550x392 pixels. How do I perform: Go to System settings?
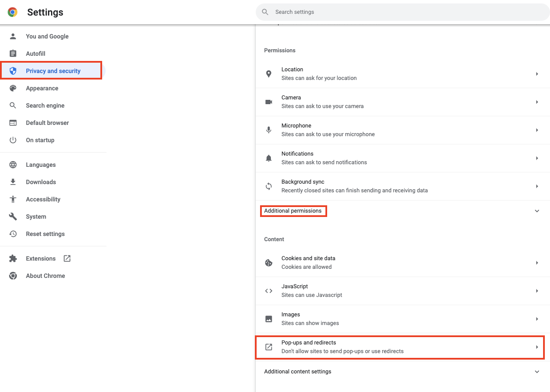[x=36, y=217]
